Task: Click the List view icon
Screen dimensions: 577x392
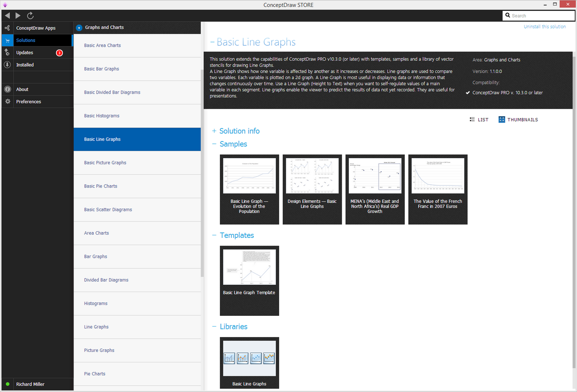Action: tap(472, 119)
